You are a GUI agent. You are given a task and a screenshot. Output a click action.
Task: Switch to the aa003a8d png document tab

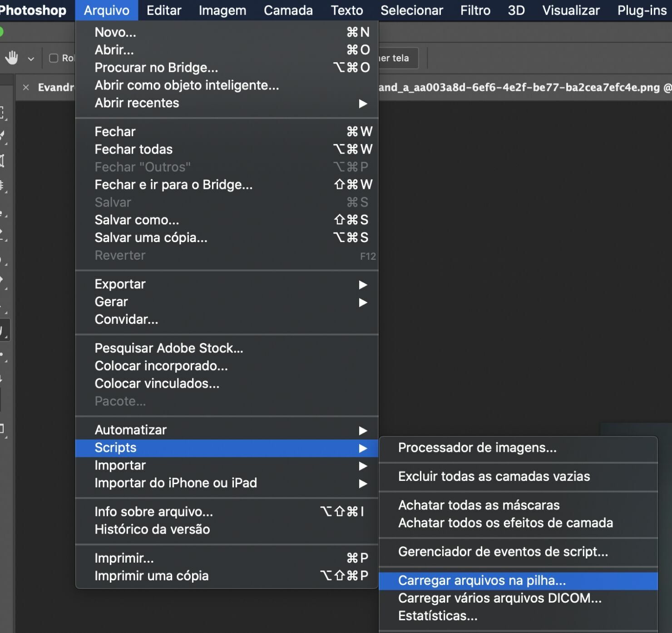[x=524, y=87]
